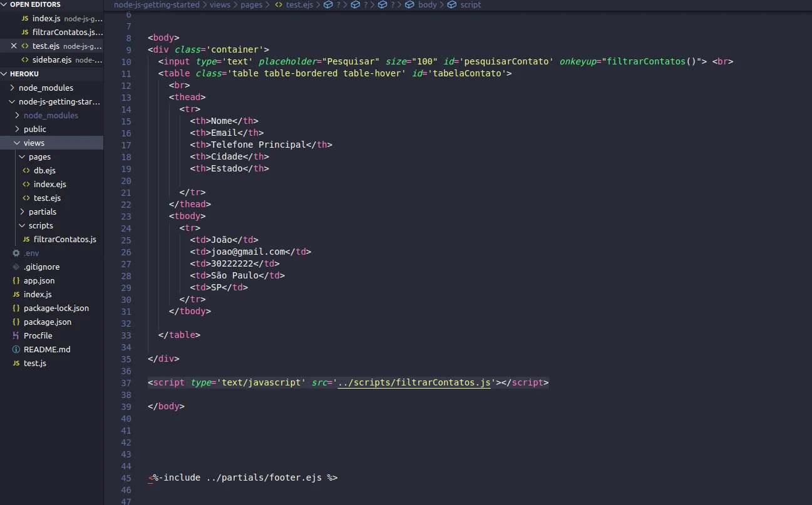The image size is (812, 505).
Task: Click line number 37 in the gutter
Action: tap(126, 382)
